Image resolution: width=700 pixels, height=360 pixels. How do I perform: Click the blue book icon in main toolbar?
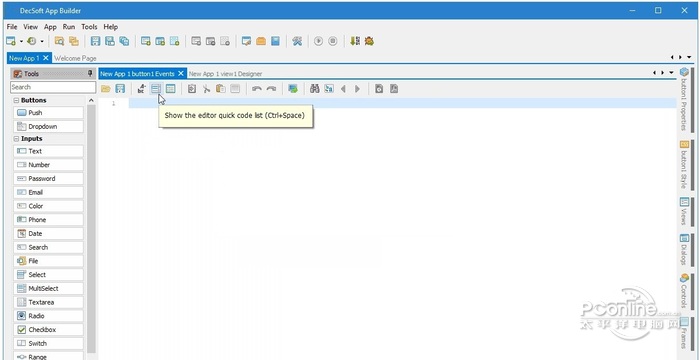275,41
